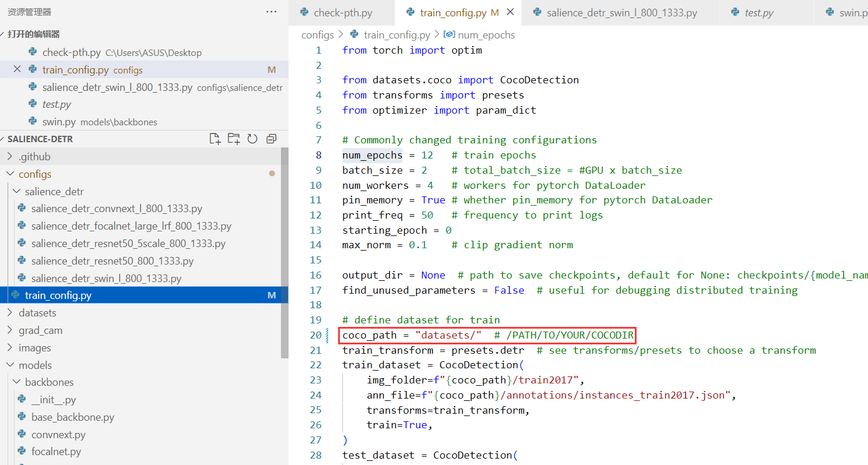Click line number 20 in the gutter

click(x=315, y=335)
